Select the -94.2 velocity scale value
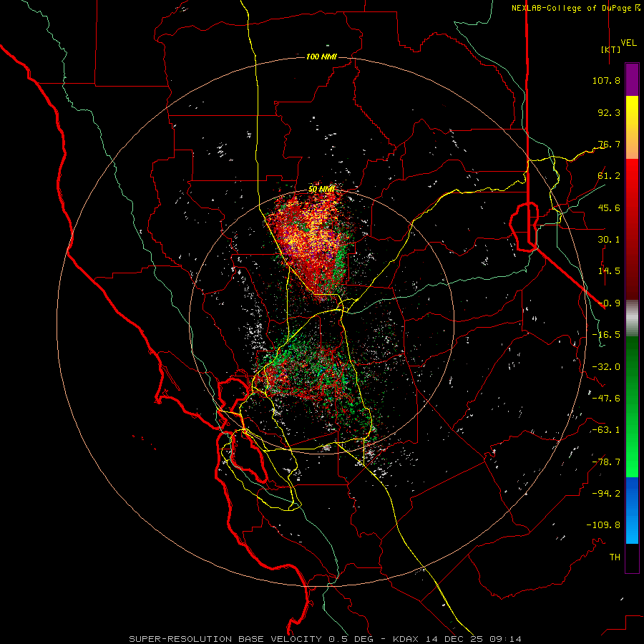This screenshot has height=644, width=644. tap(606, 494)
